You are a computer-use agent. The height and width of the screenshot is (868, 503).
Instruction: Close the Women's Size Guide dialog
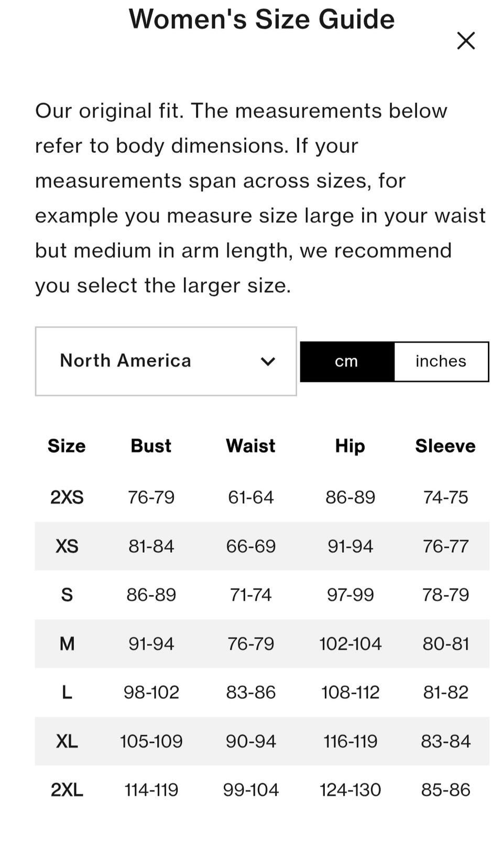pos(465,40)
